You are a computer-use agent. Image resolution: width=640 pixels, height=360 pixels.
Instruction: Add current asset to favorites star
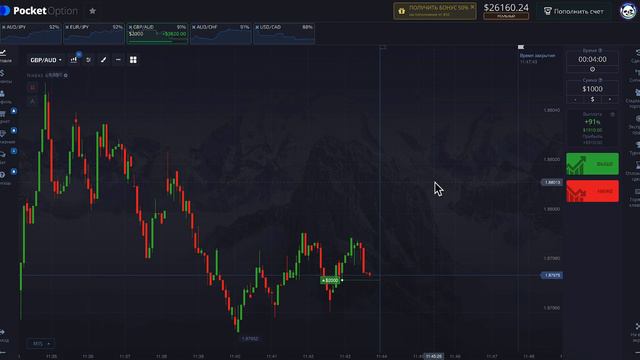pos(93,11)
